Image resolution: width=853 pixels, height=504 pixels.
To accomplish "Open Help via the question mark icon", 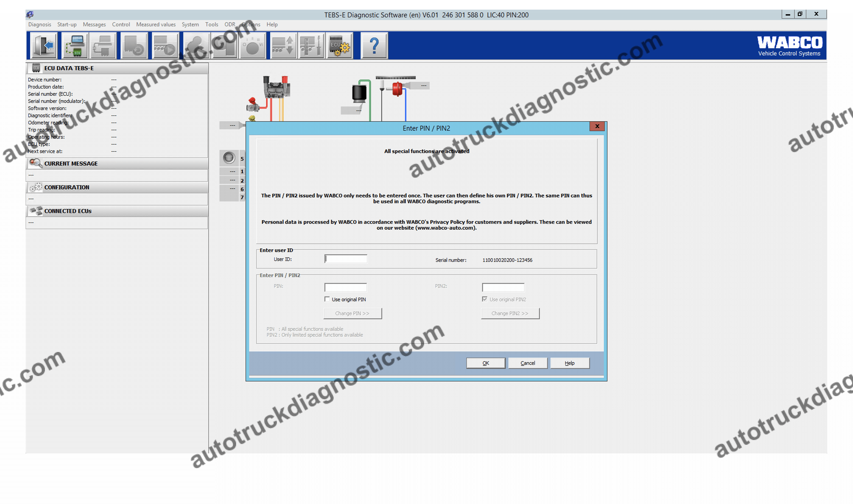I will (374, 45).
